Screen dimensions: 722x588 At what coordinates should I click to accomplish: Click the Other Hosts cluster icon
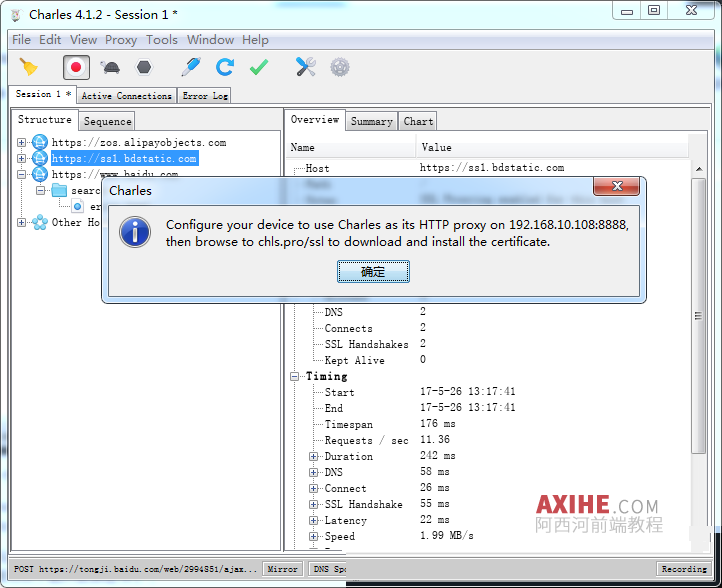click(x=40, y=222)
